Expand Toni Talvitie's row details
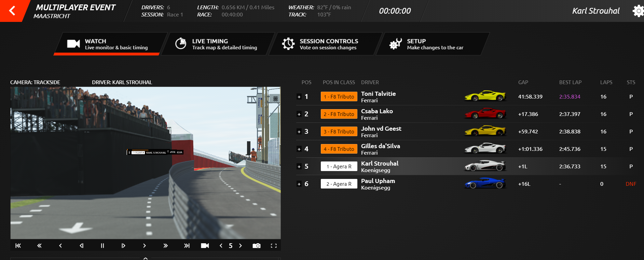 coord(299,97)
